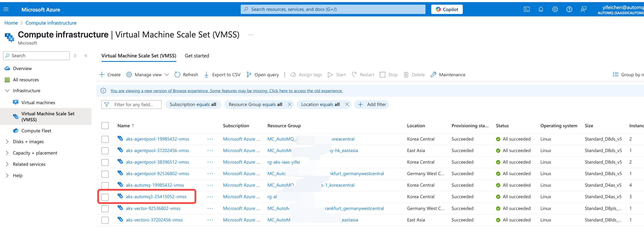Check row aks-agentpool-38396512-vmss
Screen dimensions: 644x235
tap(105, 162)
